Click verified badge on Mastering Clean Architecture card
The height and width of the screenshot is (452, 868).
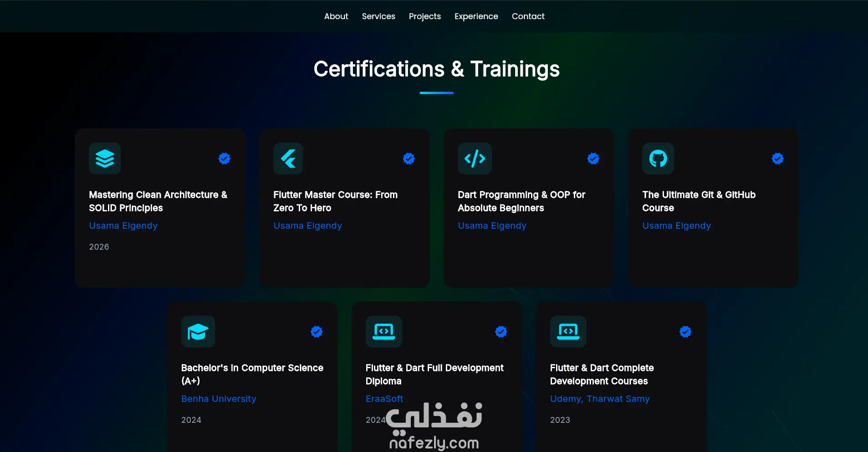pos(225,159)
